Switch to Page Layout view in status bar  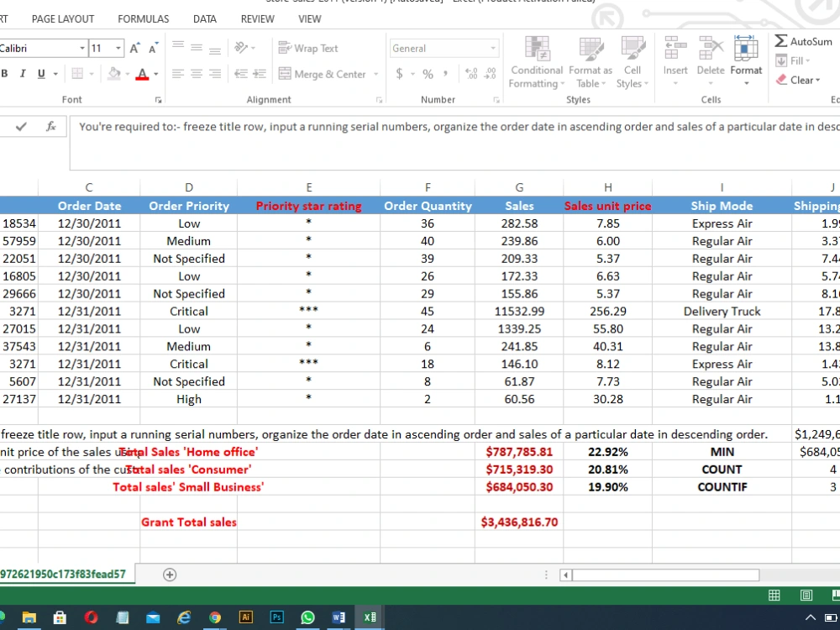(x=806, y=596)
